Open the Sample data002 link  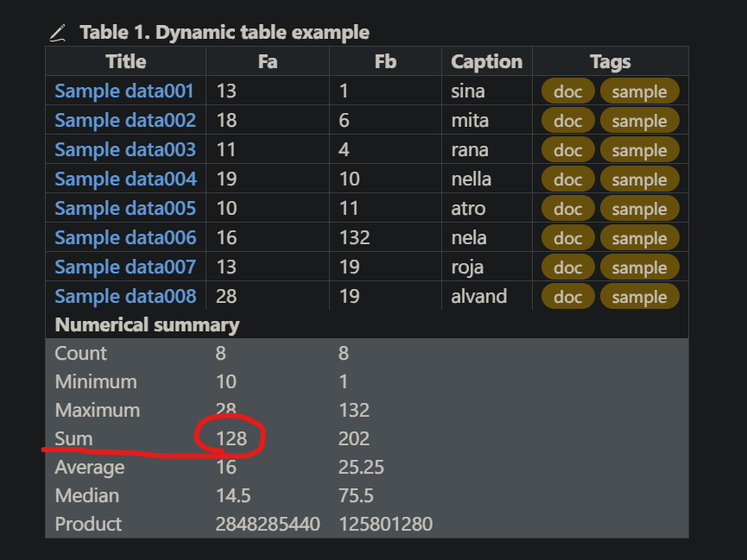125,121
